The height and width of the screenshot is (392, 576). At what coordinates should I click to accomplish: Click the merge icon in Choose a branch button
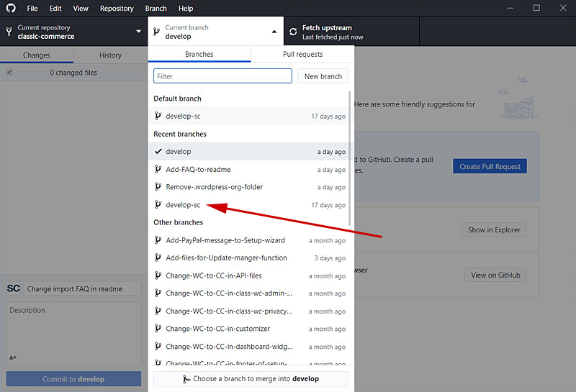(x=186, y=379)
